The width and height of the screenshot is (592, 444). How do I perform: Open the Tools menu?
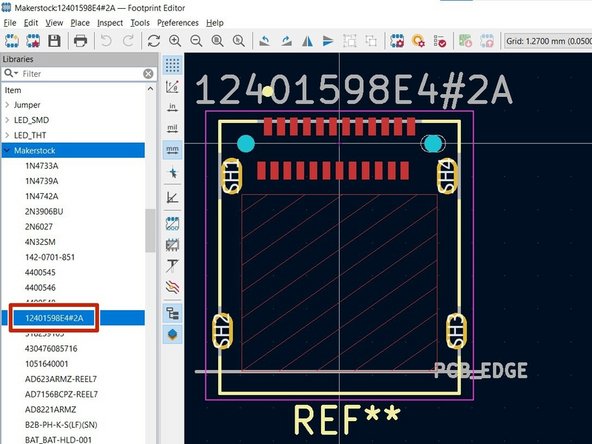[x=140, y=23]
